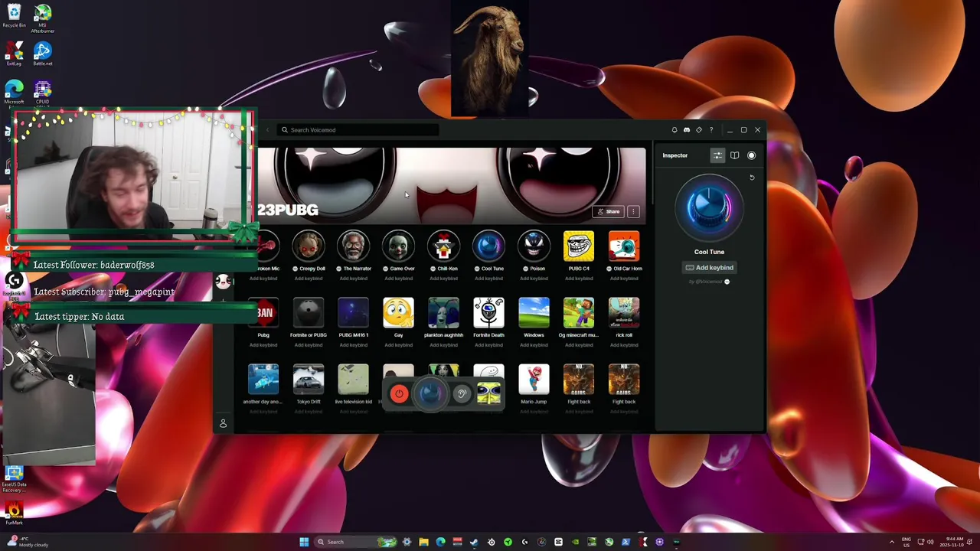Play the Mario Jump sound
Viewport: 980px width, 551px height.
(x=534, y=380)
